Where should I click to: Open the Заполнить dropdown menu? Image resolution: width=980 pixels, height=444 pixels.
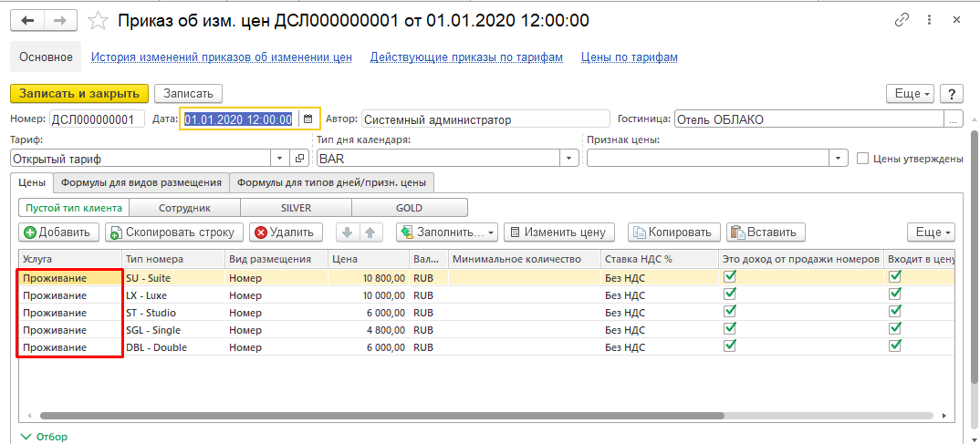pyautogui.click(x=447, y=232)
